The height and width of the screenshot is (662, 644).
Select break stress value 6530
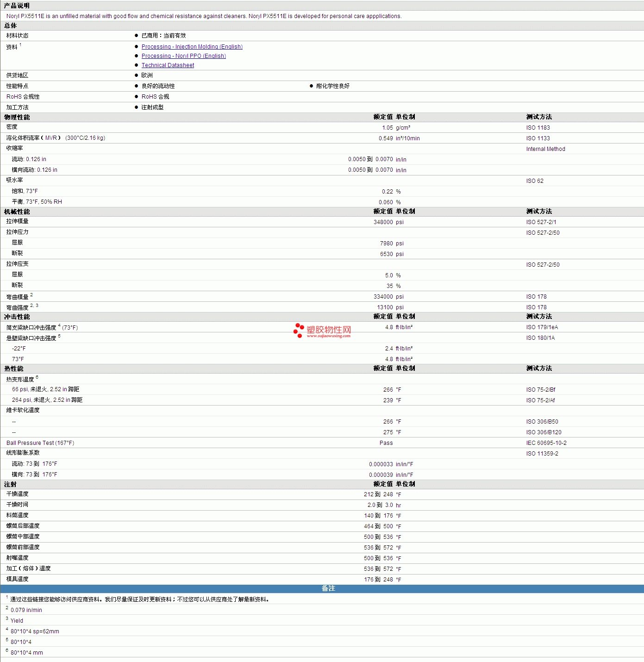[387, 254]
